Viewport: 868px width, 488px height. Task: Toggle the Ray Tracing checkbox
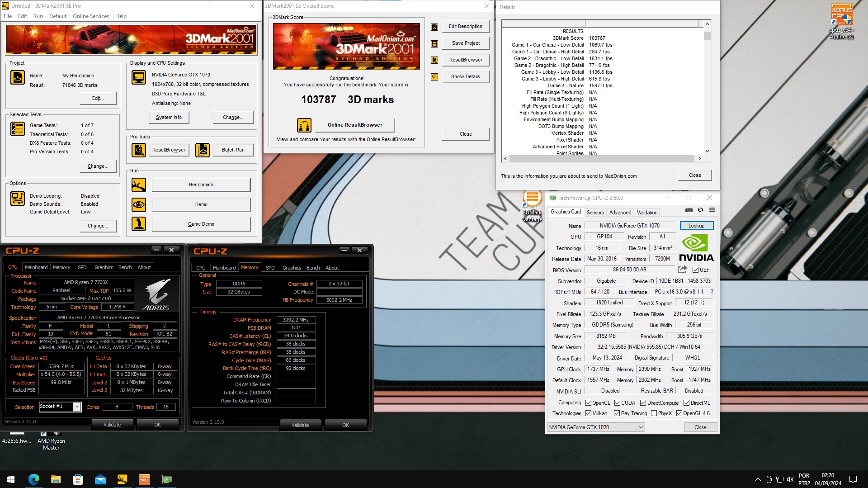pos(617,413)
